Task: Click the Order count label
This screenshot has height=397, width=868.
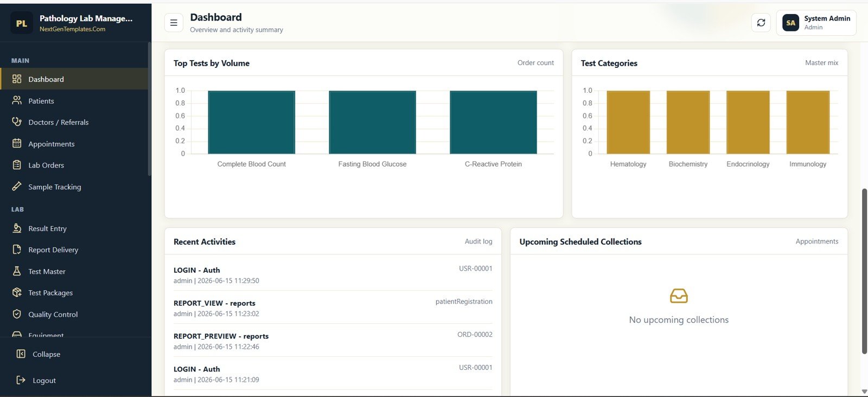Action: 535,63
